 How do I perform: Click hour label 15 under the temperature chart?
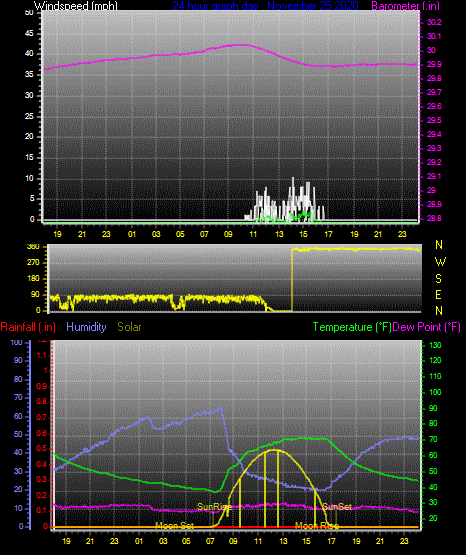pos(306,541)
